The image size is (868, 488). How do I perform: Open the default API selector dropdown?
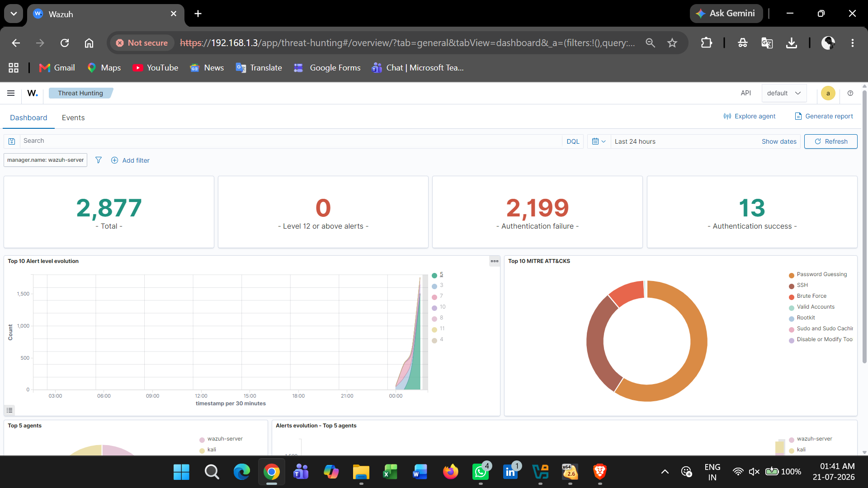(784, 93)
